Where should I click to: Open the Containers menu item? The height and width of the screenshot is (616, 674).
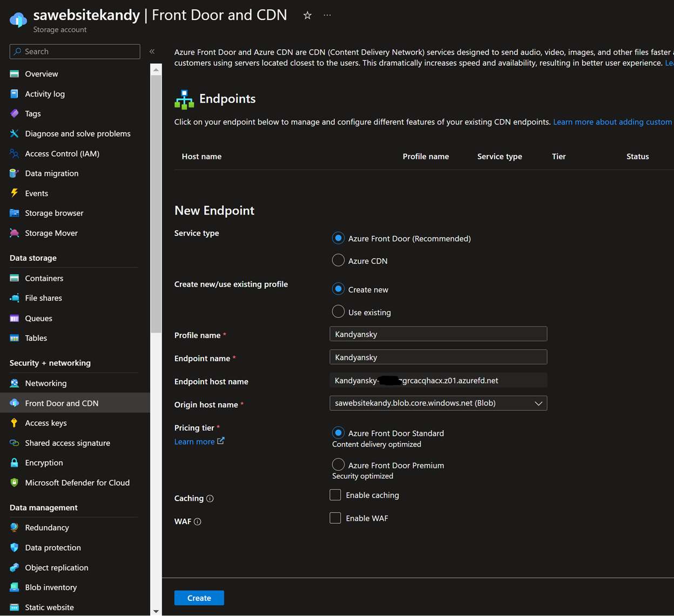coord(75,278)
